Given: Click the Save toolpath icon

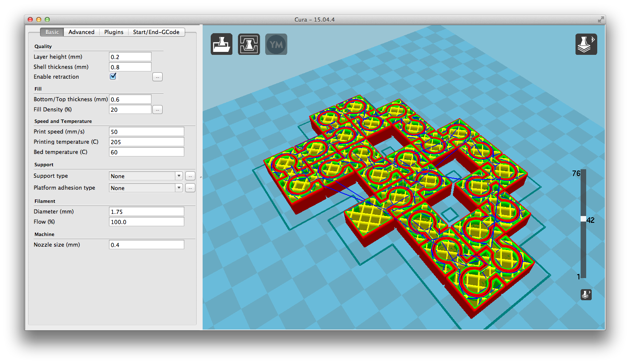Looking at the screenshot, I should 249,44.
